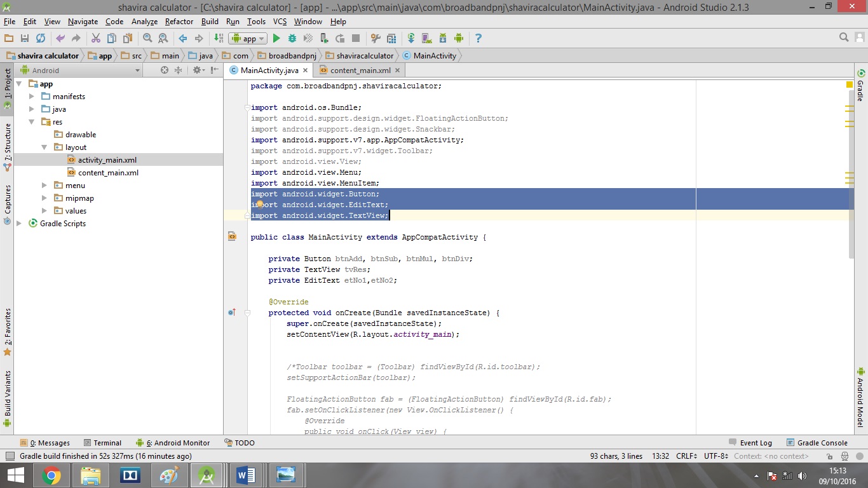Run the app with green play button
This screenshot has height=488, width=868.
pos(276,39)
